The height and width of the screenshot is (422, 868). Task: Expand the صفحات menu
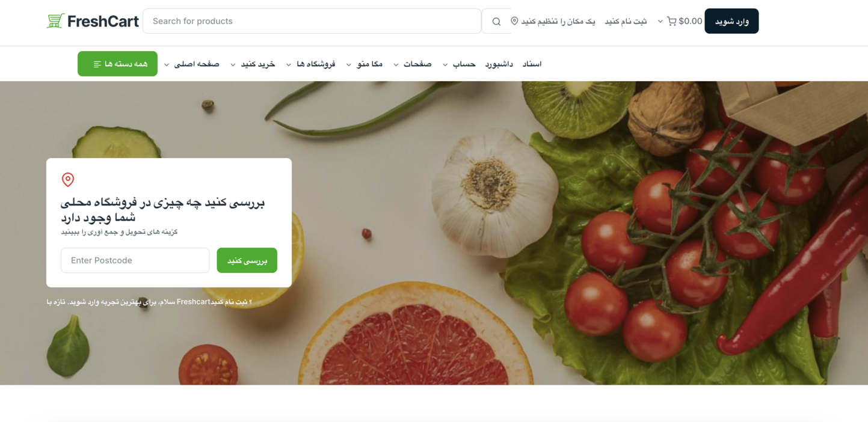412,64
